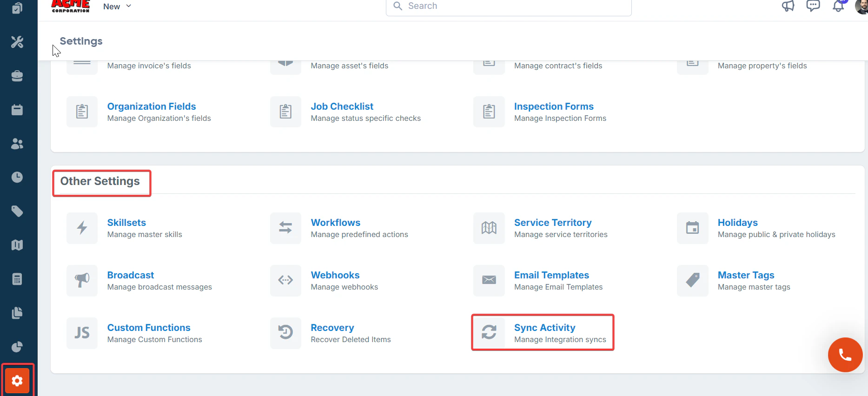The height and width of the screenshot is (396, 868).
Task: Open the people/users icon in the sidebar
Action: tap(17, 144)
